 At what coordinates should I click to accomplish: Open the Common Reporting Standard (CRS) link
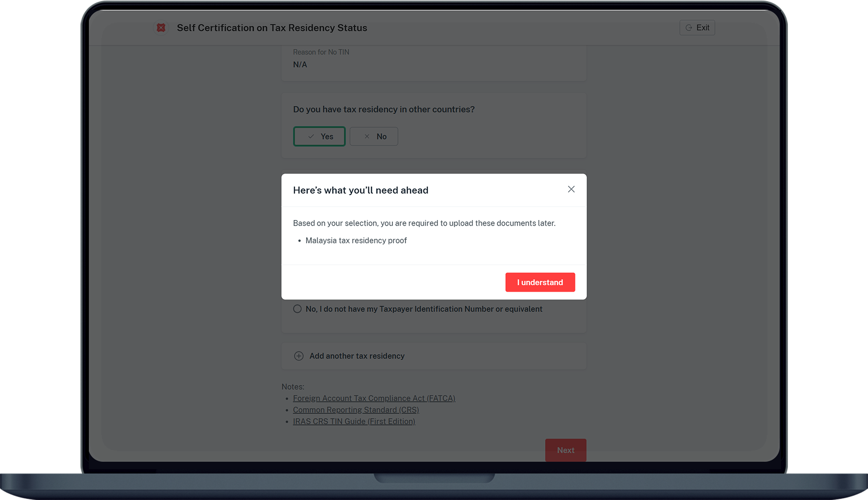point(356,410)
